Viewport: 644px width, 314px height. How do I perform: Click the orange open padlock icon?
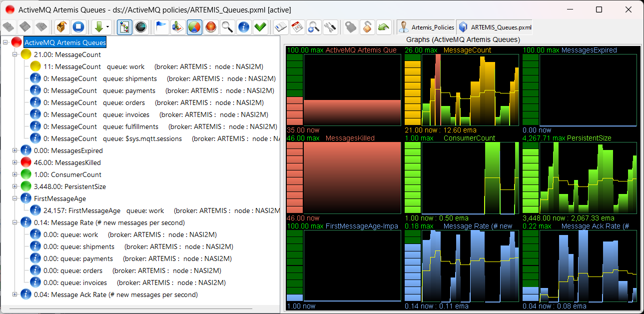coord(367,27)
